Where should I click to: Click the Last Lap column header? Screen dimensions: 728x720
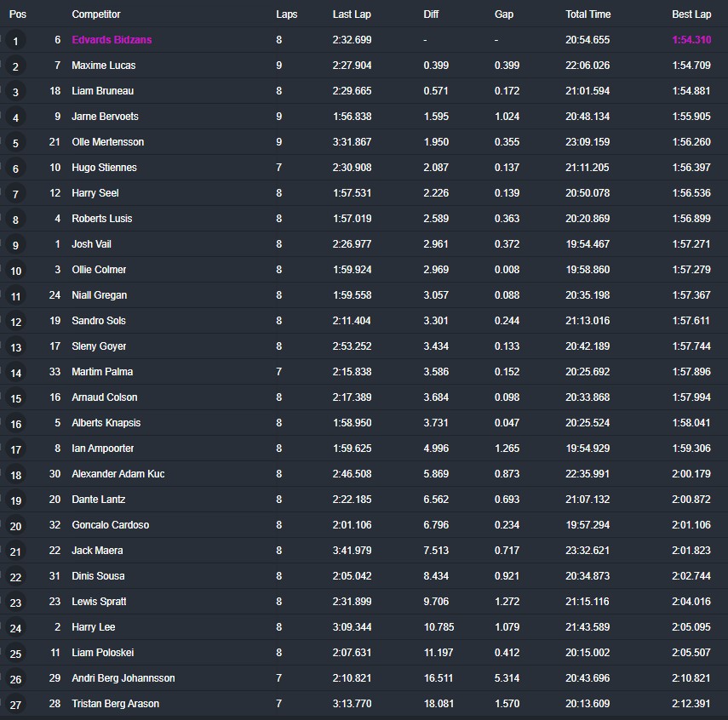(351, 14)
